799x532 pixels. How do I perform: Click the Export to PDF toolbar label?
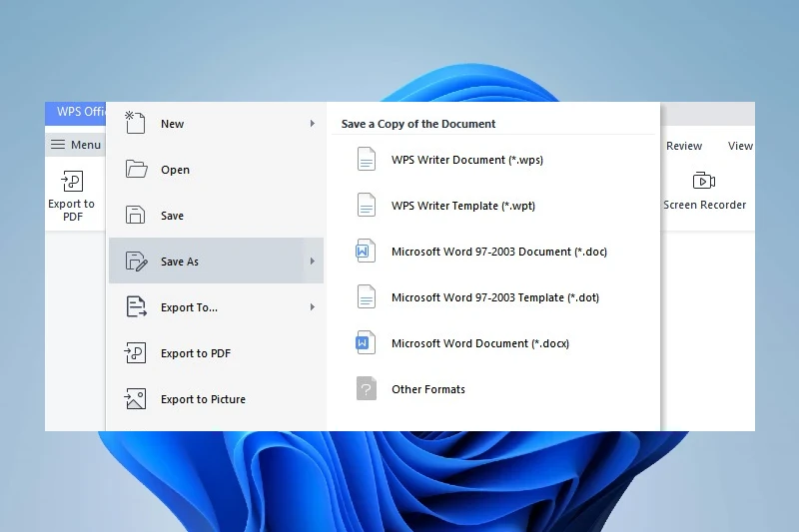[72, 210]
